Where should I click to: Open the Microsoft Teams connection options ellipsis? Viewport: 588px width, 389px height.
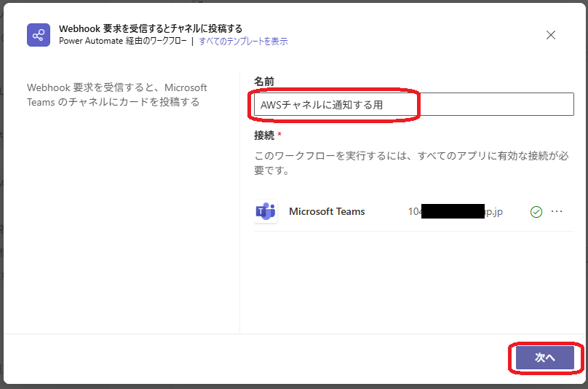pyautogui.click(x=557, y=211)
